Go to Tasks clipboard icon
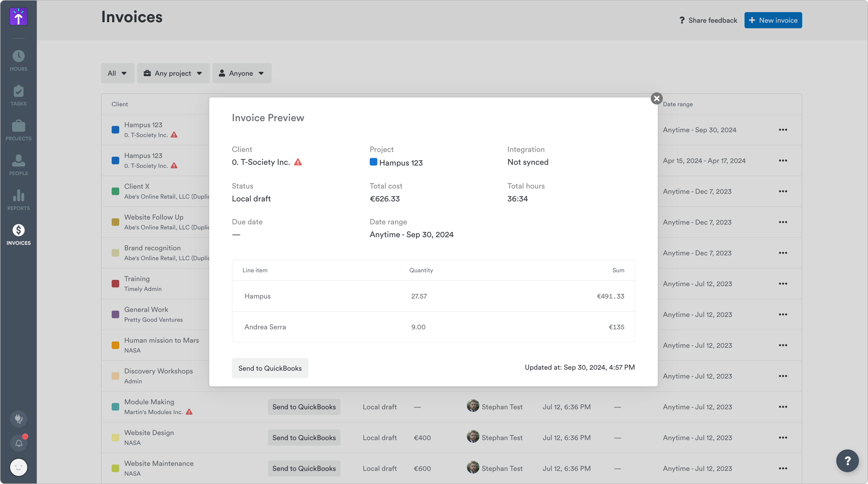Viewport: 868px width, 484px height. [x=19, y=91]
